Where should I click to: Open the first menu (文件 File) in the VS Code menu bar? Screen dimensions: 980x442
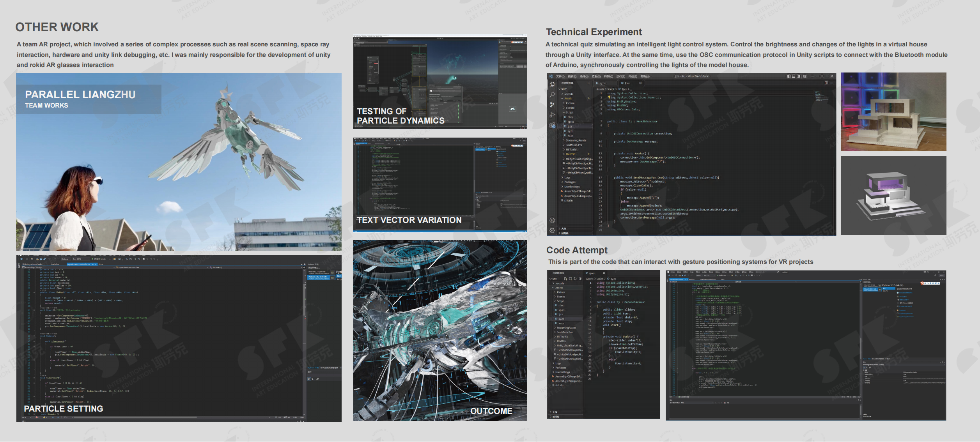click(560, 76)
